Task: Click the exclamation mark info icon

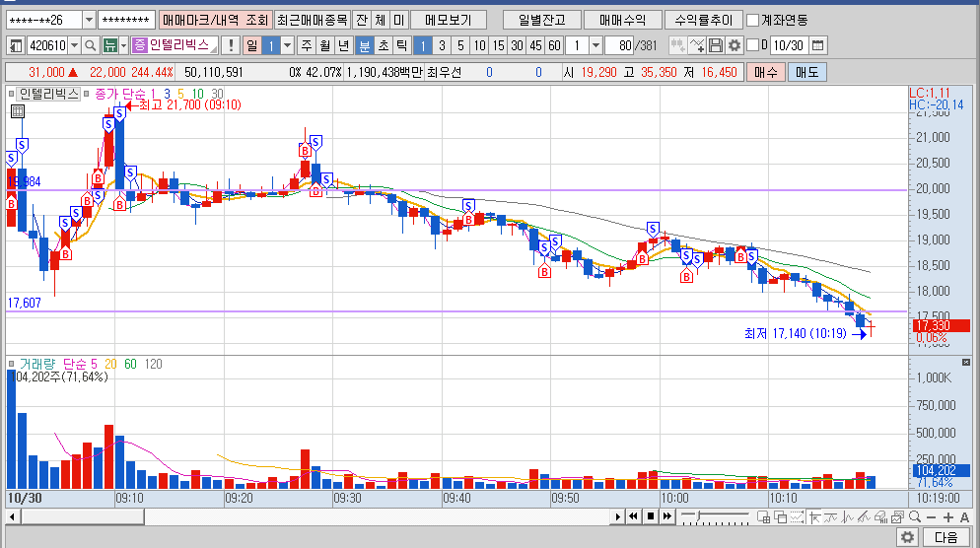Action: (232, 45)
